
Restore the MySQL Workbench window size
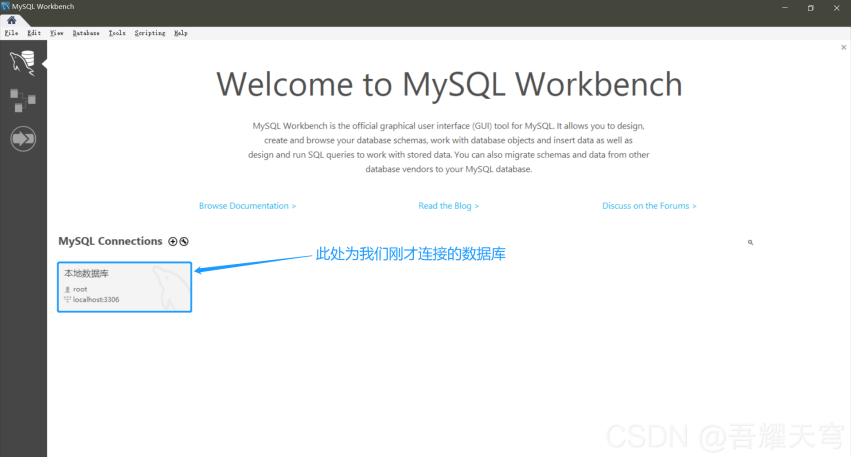pyautogui.click(x=811, y=8)
